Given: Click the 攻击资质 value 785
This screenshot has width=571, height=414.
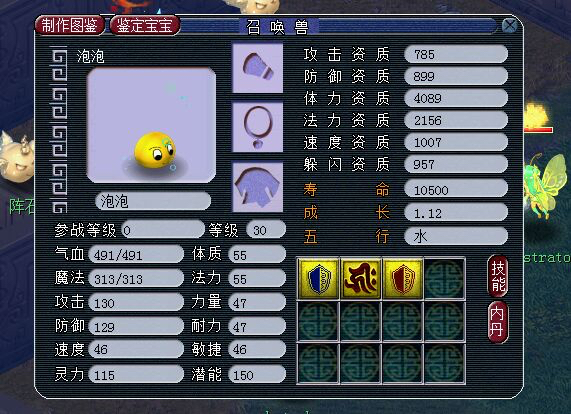Looking at the screenshot, I should pos(456,54).
